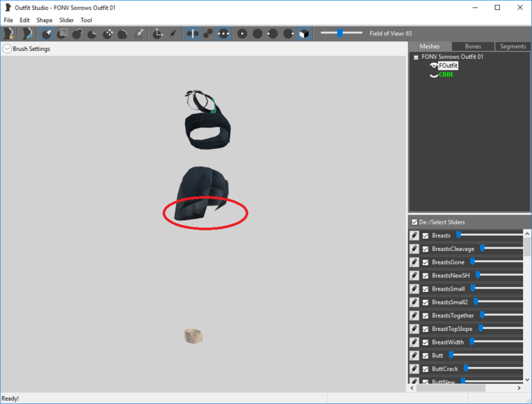Adjust the Field of View slider
The height and width of the screenshot is (404, 532).
point(340,33)
